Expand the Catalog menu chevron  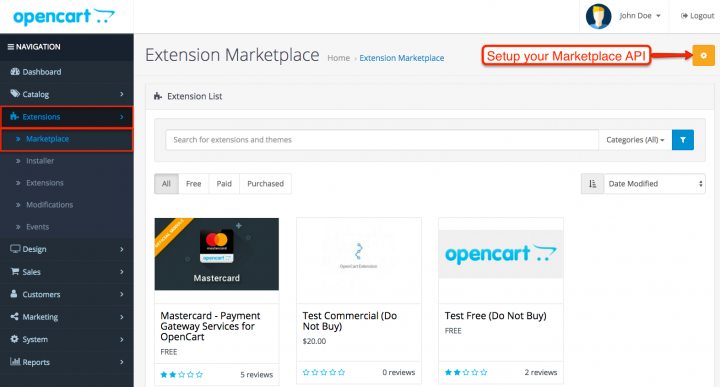(x=122, y=94)
